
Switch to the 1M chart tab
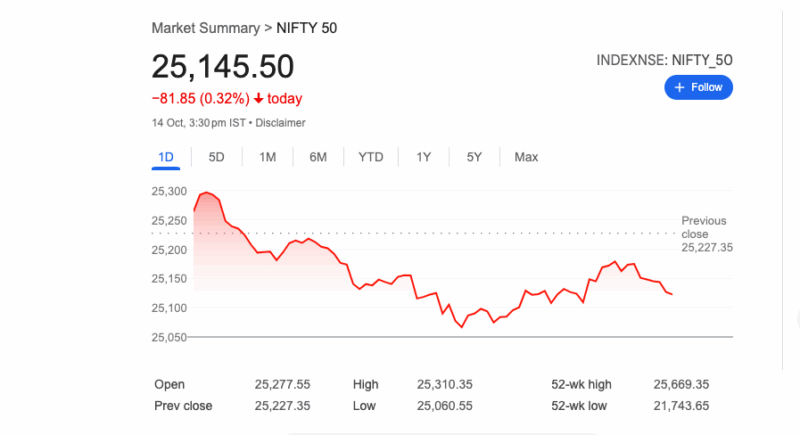[x=267, y=157]
